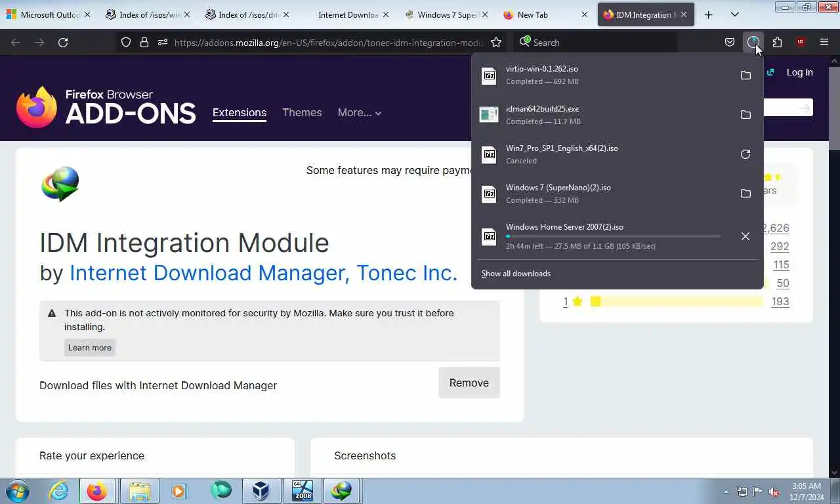
Task: Click the Windows Home Server download progress bar
Action: coord(613,236)
